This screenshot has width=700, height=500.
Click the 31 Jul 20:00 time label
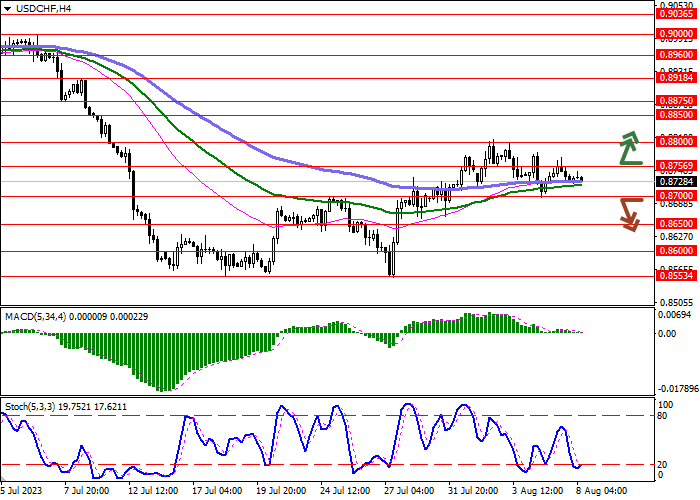click(x=474, y=491)
